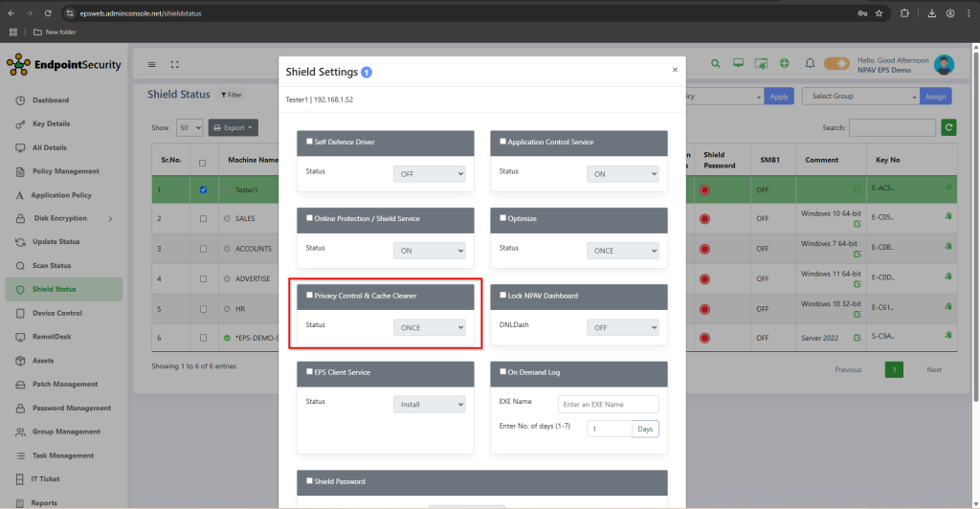Enable the Privacy Control & Cache Cleaner checkbox

tap(309, 296)
